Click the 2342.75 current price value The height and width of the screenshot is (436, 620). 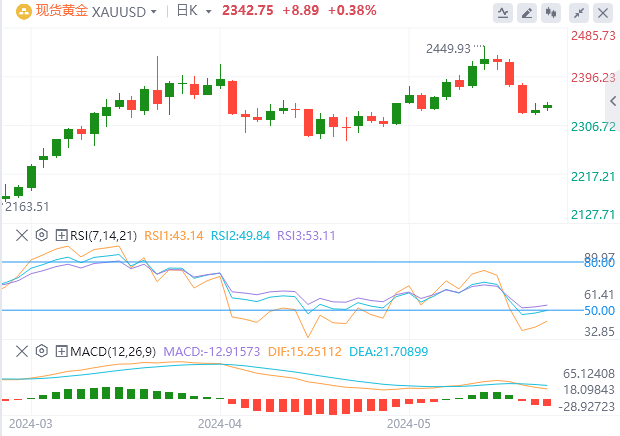pos(248,13)
